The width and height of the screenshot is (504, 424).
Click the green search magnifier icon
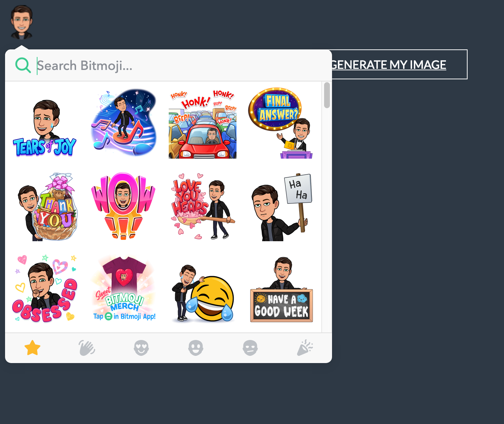point(23,65)
